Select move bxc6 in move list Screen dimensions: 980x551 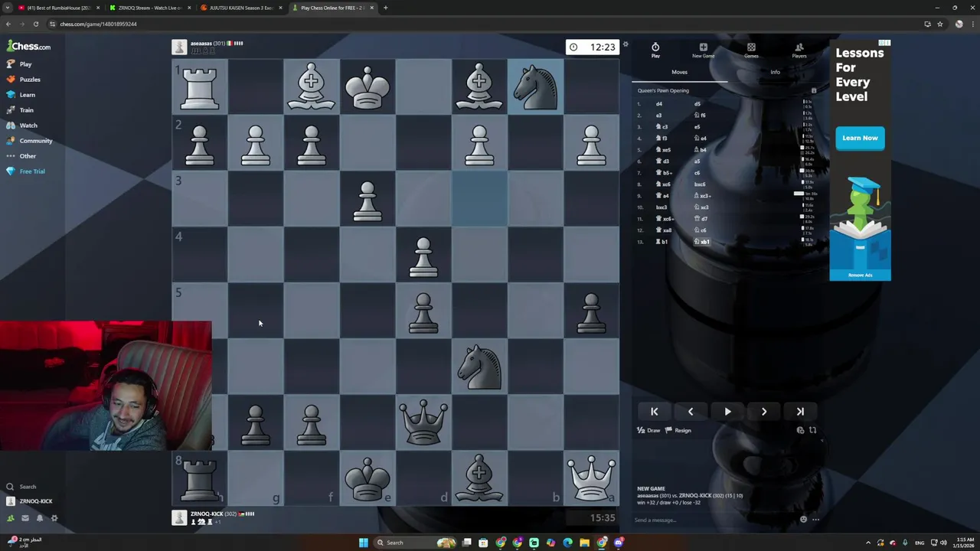tap(700, 184)
